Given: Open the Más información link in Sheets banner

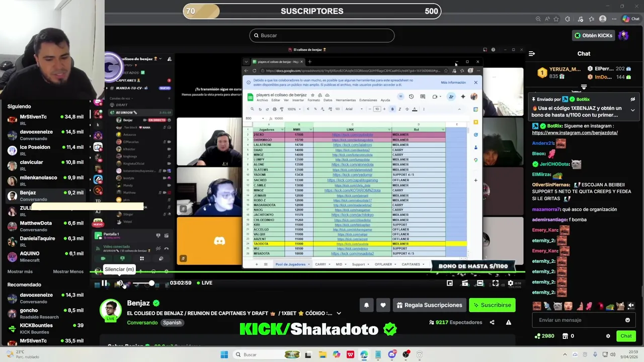Looking at the screenshot, I should [453, 82].
